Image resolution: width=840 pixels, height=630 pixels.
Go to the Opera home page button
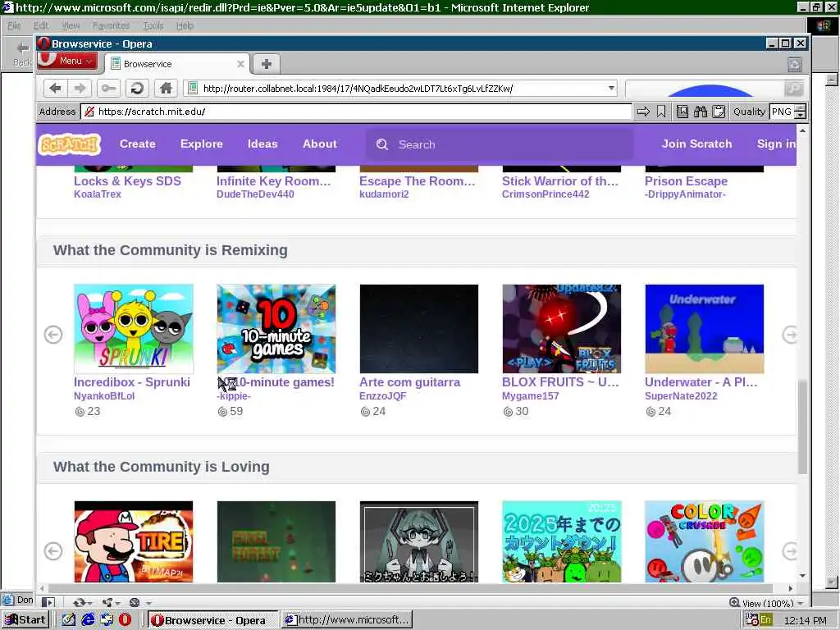click(x=166, y=88)
